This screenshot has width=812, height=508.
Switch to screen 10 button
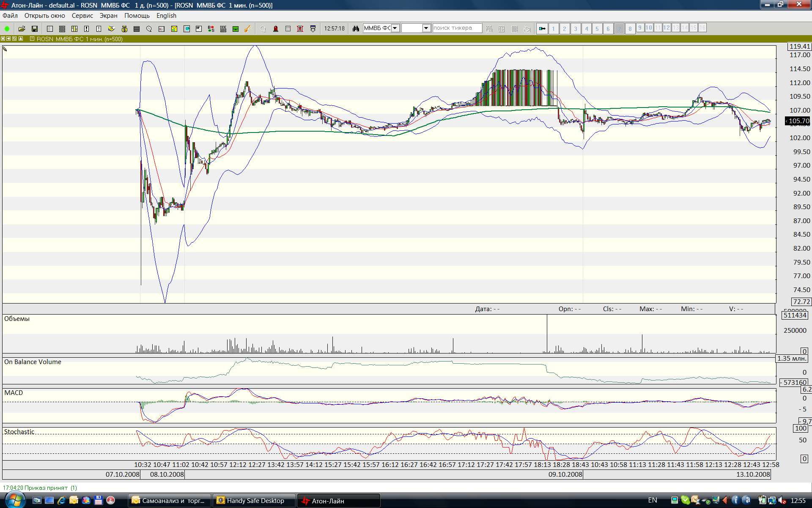[649, 28]
